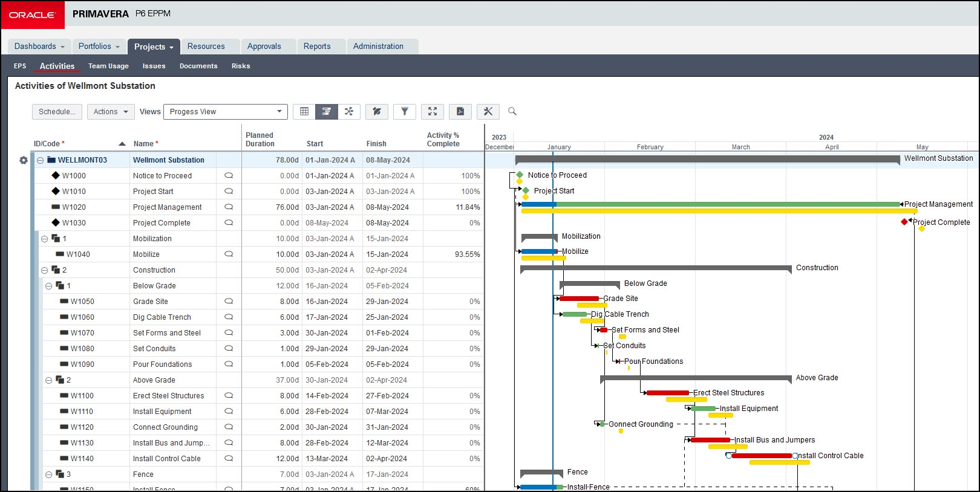Open the Actions dropdown menu

(111, 112)
